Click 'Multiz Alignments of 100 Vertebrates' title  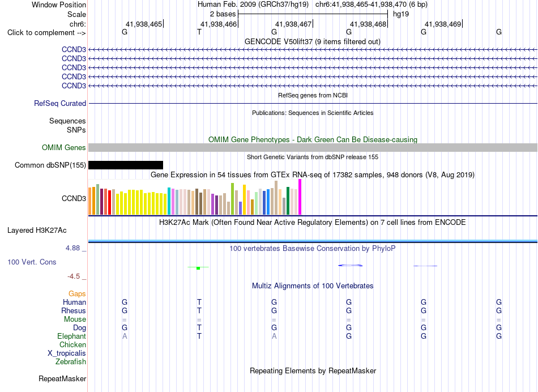(x=313, y=286)
